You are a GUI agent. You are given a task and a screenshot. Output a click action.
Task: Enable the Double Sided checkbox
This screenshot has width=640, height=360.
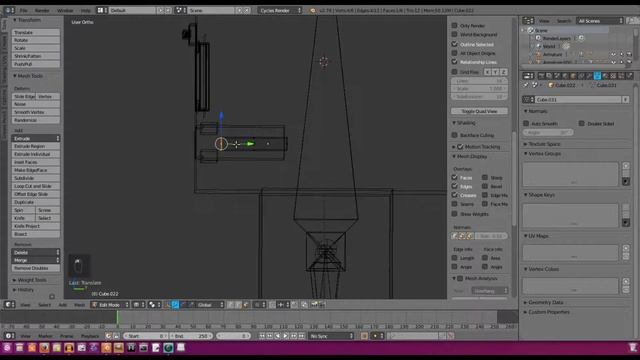582,123
